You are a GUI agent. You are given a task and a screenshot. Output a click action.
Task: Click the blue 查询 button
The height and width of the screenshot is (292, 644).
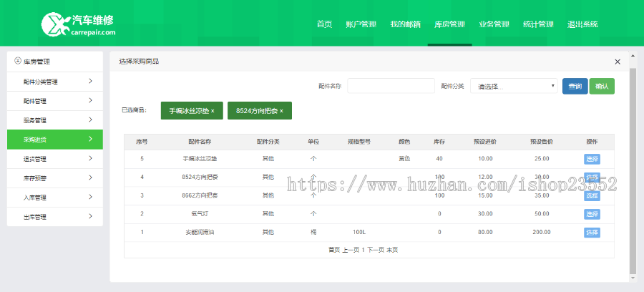click(575, 87)
